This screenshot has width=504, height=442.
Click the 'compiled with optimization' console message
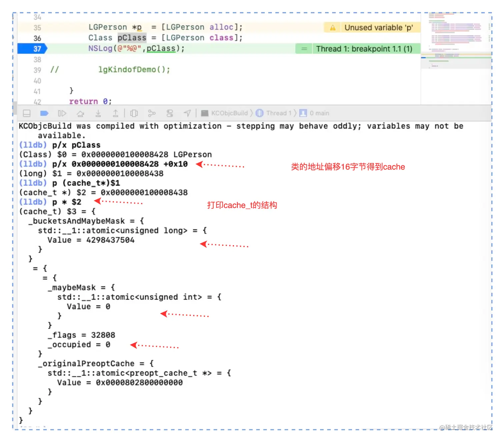point(241,131)
